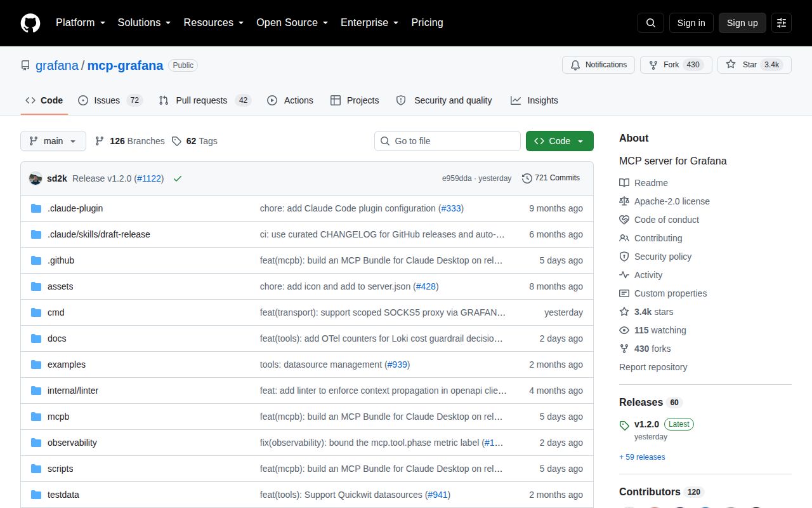Click the docs folder icon
812x508 pixels.
(x=36, y=338)
